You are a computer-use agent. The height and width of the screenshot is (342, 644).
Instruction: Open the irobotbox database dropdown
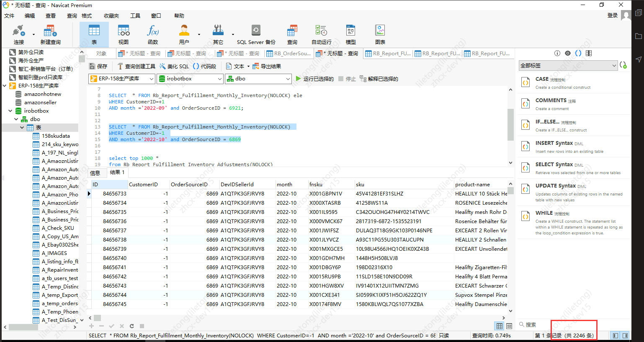click(190, 79)
